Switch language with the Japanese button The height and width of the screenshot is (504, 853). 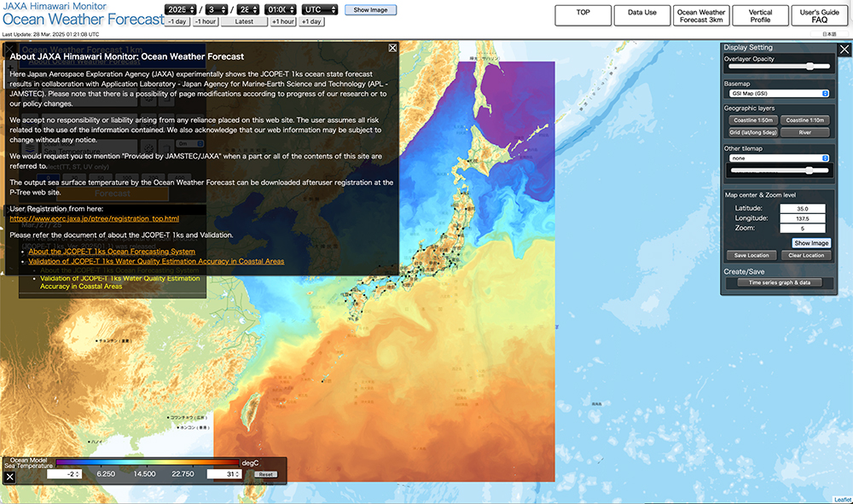pos(829,34)
